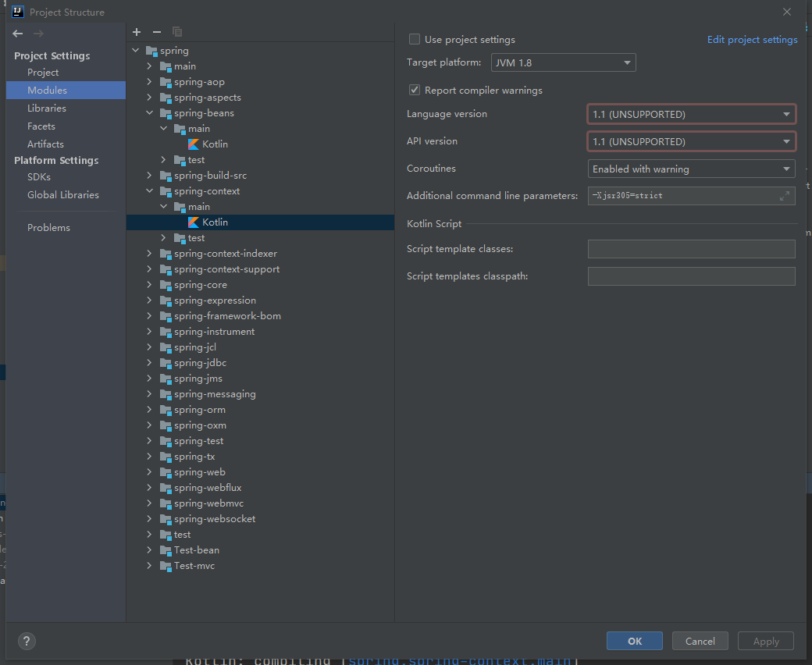Add a new module with the plus icon
Image resolution: width=812 pixels, height=665 pixels.
tap(137, 32)
